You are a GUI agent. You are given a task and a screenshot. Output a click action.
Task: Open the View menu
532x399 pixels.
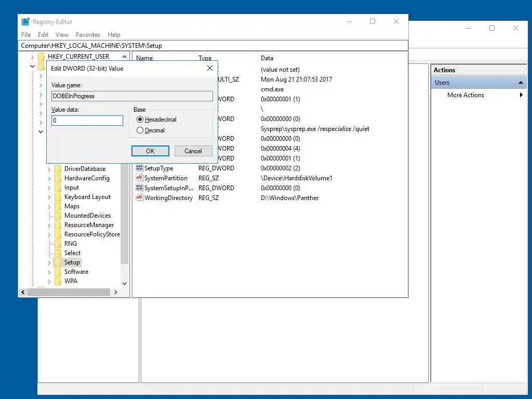click(62, 35)
